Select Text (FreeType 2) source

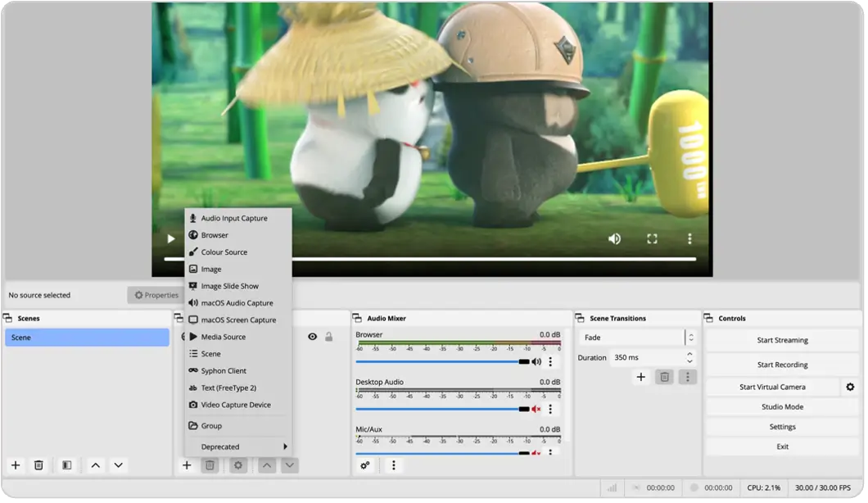pyautogui.click(x=238, y=389)
